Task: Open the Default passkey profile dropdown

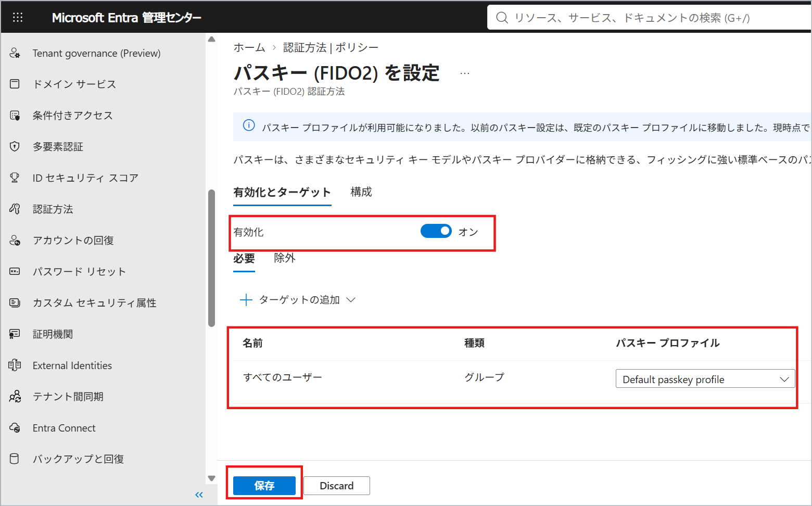Action: pos(705,379)
